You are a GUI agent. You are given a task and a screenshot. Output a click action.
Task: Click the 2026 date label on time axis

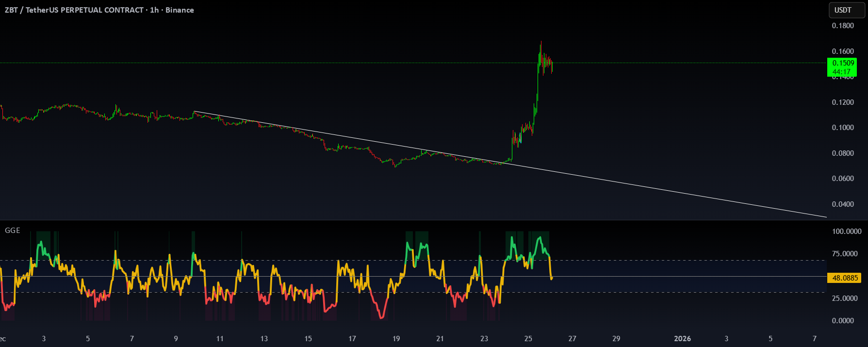[x=682, y=339]
